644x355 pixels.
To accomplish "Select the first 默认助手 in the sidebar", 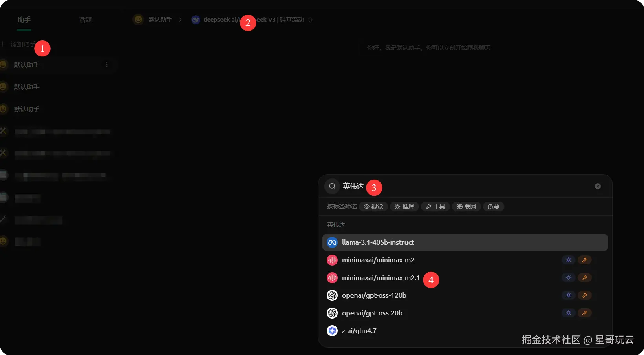I will click(58, 65).
